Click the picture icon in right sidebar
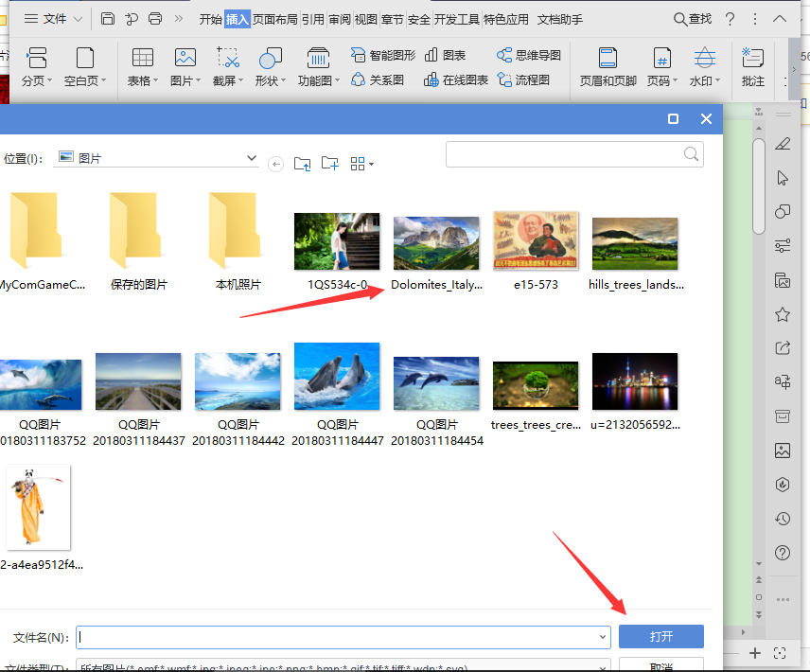 coord(783,451)
